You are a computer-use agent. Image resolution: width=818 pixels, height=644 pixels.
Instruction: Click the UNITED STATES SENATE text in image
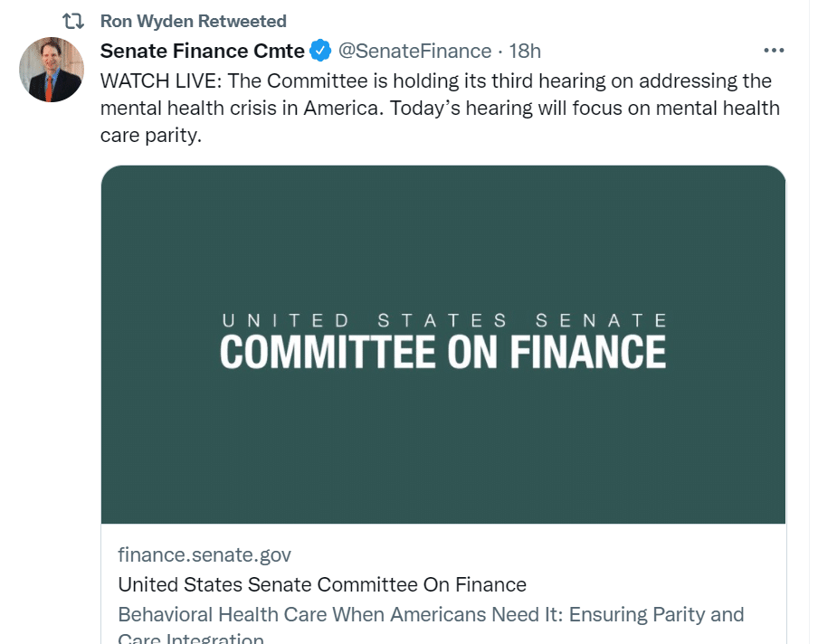[x=443, y=320]
